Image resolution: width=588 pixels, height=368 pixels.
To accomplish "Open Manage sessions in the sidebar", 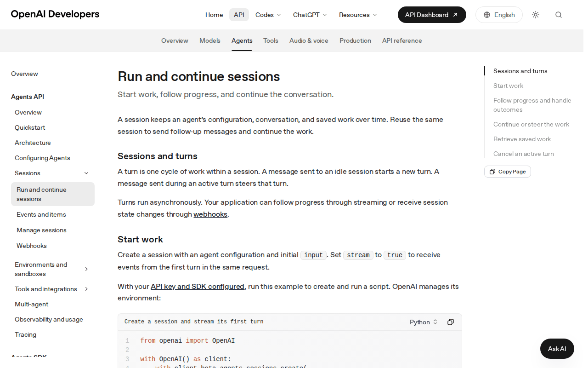I will tap(41, 230).
